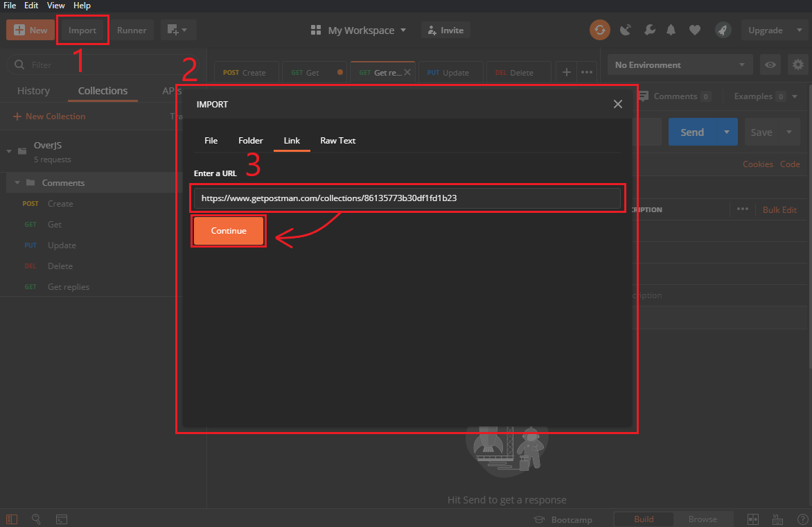Image resolution: width=812 pixels, height=527 pixels.
Task: Switch to the History sidebar tab
Action: [34, 91]
